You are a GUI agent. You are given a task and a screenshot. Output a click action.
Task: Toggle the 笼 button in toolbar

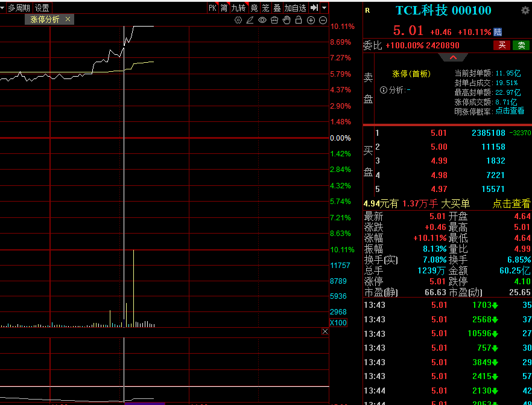[265, 7]
